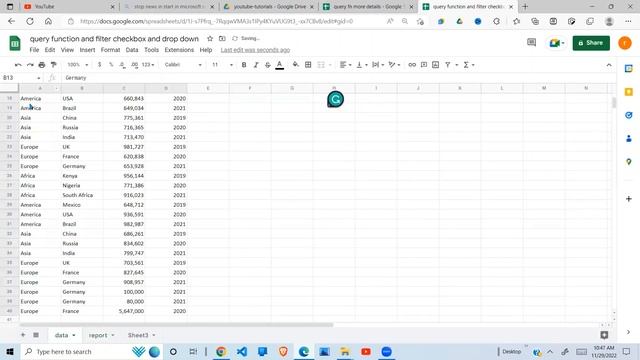Screen dimensions: 640x360
Task: Open the comment history
Action: [531, 42]
